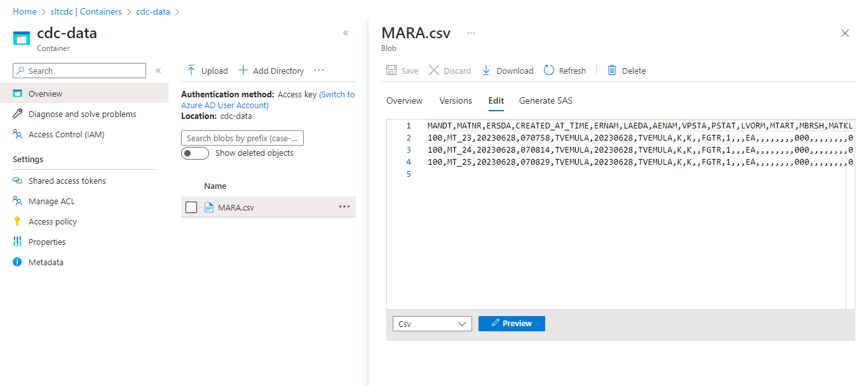Open MARA.csv row more options ellipsis
This screenshot has height=386, width=868.
pyautogui.click(x=344, y=207)
